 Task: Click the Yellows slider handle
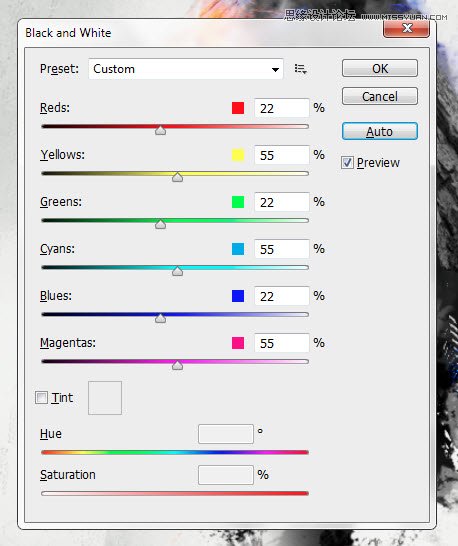point(177,177)
